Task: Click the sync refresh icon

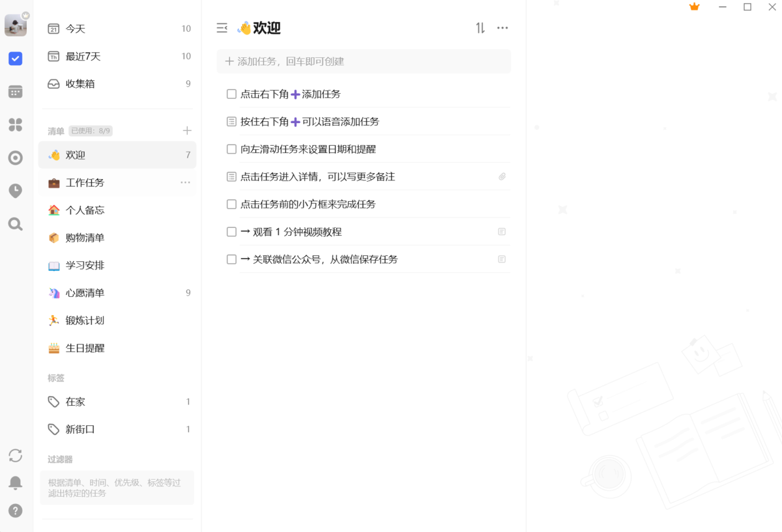Action: click(x=15, y=456)
